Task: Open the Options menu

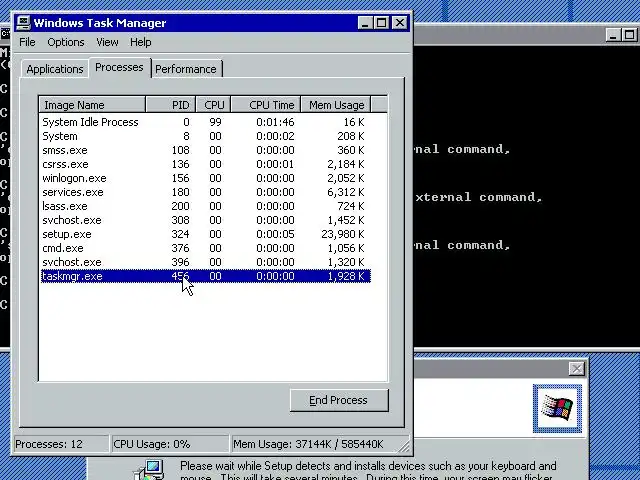Action: (x=66, y=42)
